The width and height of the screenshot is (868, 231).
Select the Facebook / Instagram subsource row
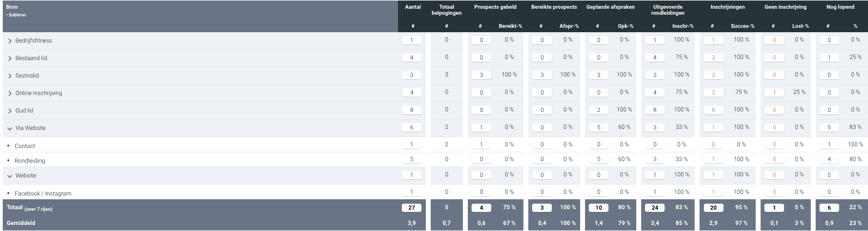click(43, 194)
